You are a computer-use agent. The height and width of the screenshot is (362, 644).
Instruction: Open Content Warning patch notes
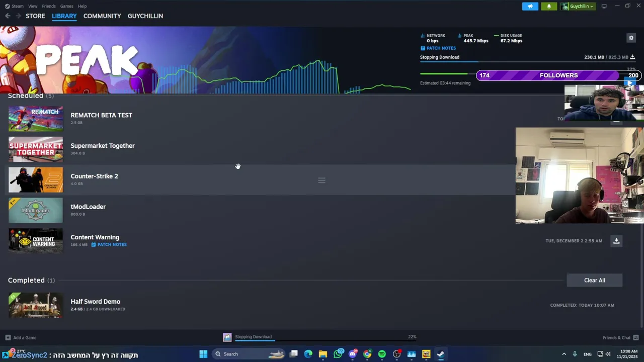(x=109, y=245)
